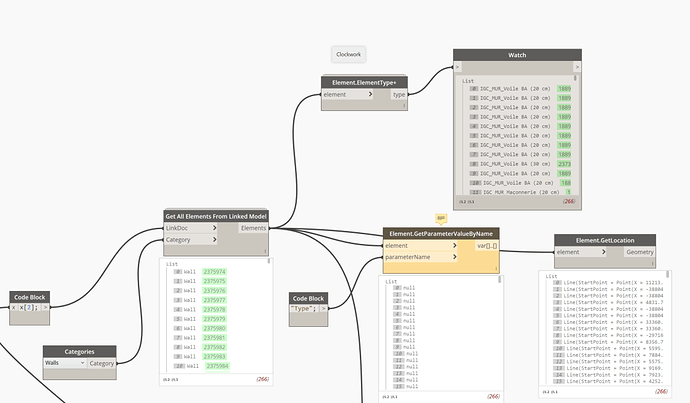Screen dimensions: 690x403
Task: Click the lacing indicator on Get All Elements node
Action: tap(265, 251)
